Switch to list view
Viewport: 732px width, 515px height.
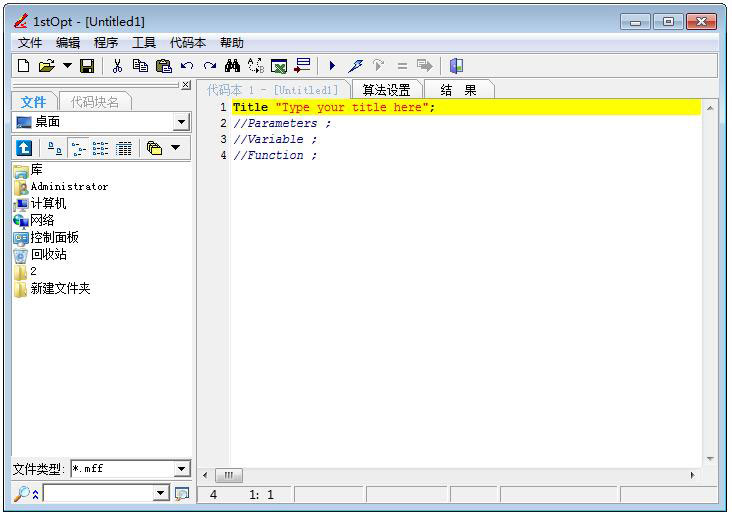[x=100, y=148]
